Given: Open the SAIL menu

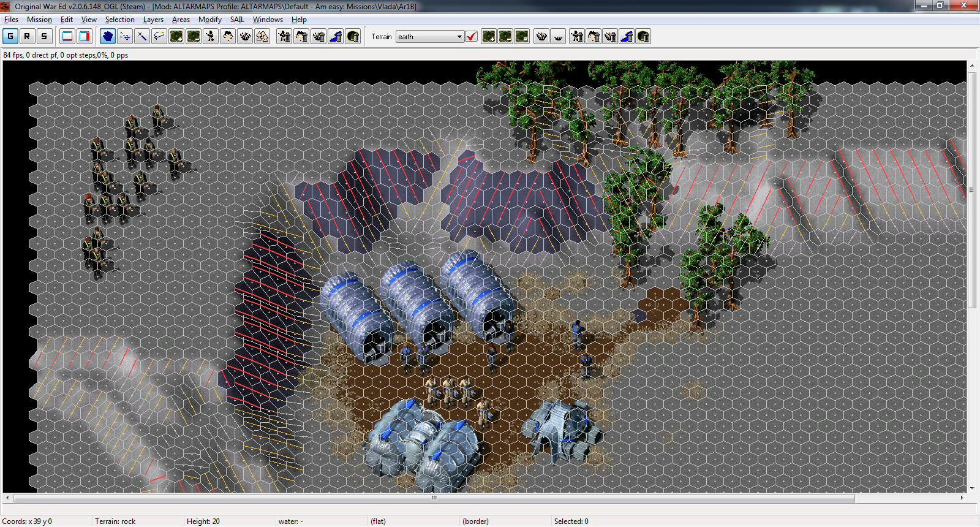Looking at the screenshot, I should [237, 20].
